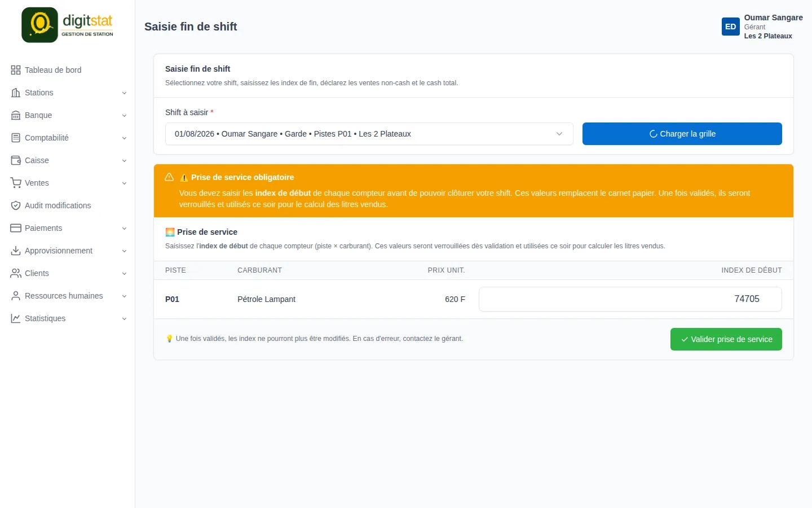Expand the Comptabilité menu chevron
Screen dimensions: 812x508
point(124,138)
